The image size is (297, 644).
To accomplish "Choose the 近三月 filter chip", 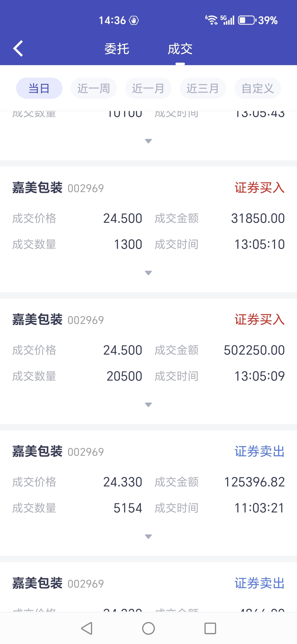I will [x=203, y=88].
